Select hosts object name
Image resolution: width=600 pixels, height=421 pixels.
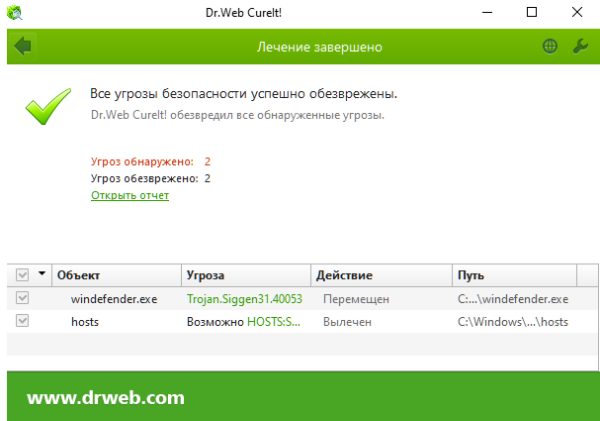coord(85,322)
